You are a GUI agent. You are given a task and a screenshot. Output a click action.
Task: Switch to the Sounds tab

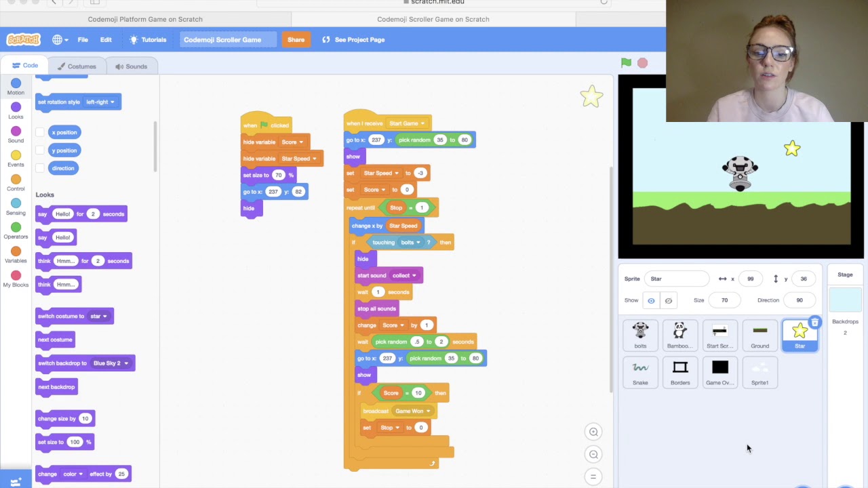[131, 66]
